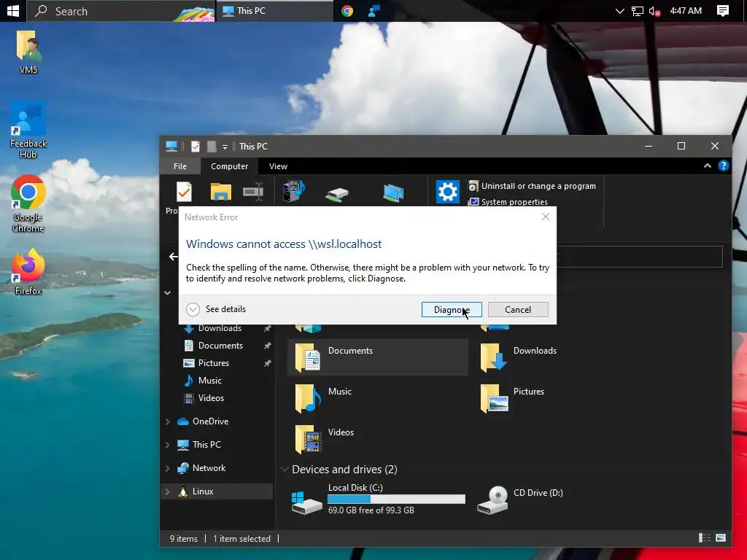
Task: Select the Downloads folder in main pane
Action: click(519, 357)
